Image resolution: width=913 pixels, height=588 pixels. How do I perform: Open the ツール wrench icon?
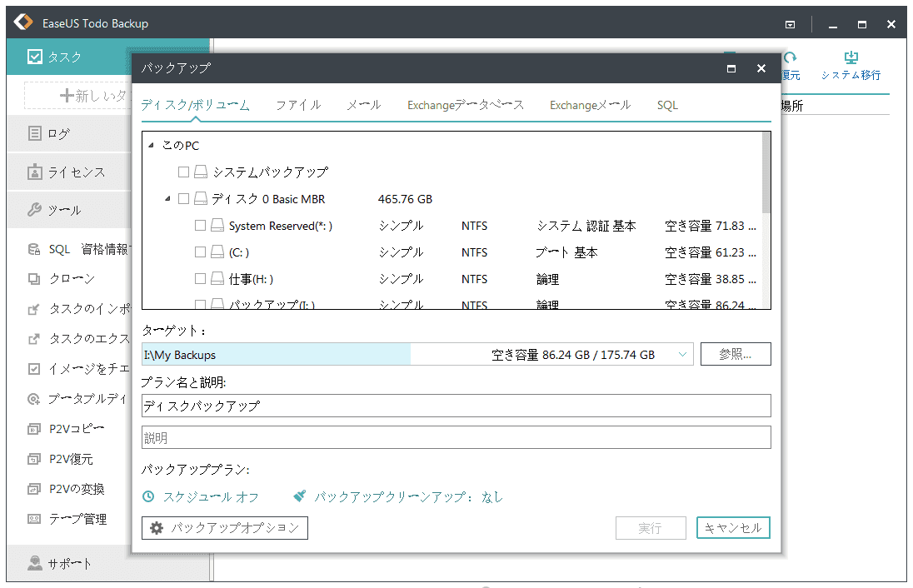[35, 210]
